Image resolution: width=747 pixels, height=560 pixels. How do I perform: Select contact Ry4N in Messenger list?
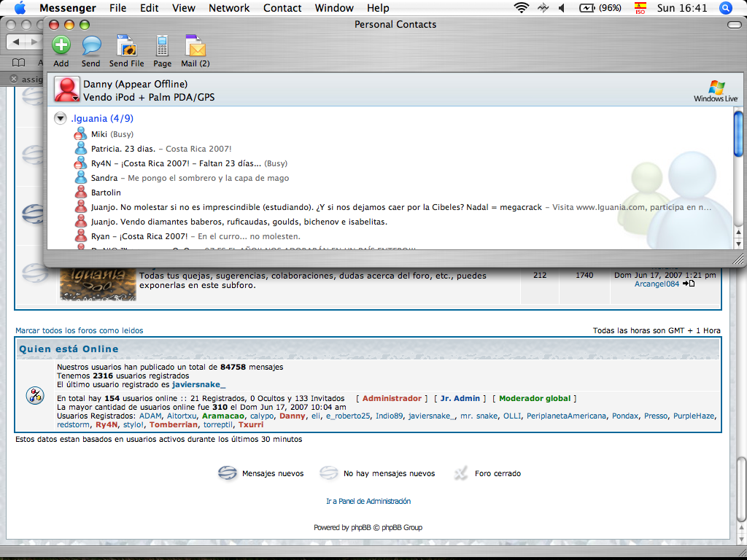[x=189, y=163]
